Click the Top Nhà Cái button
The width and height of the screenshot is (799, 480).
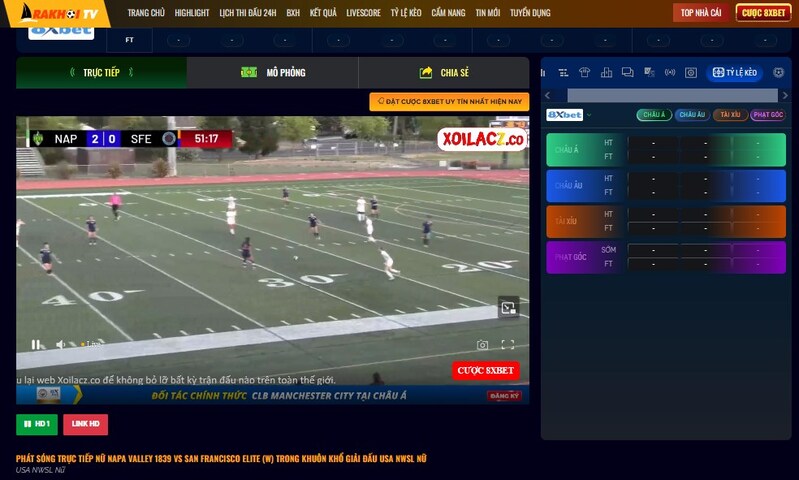click(701, 13)
